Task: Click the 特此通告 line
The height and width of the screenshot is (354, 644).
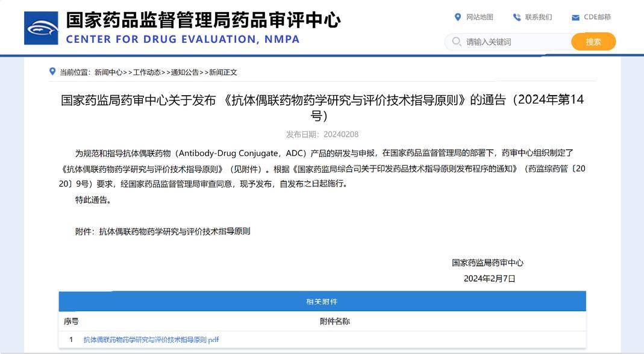Action: tap(93, 200)
